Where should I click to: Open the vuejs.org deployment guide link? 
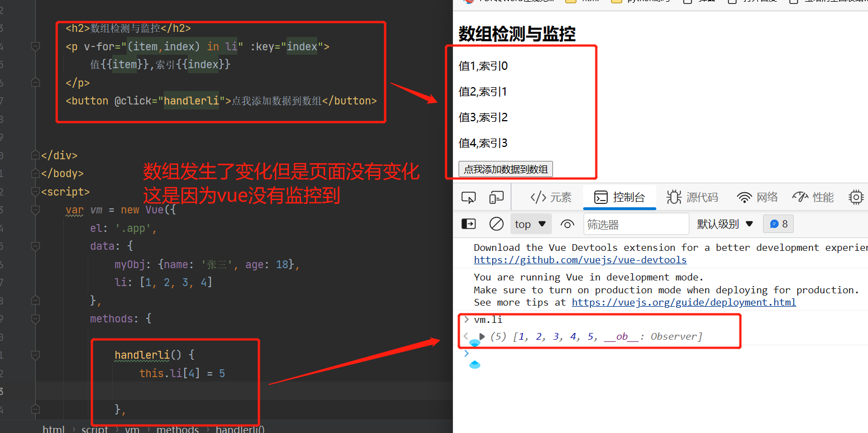(x=684, y=302)
